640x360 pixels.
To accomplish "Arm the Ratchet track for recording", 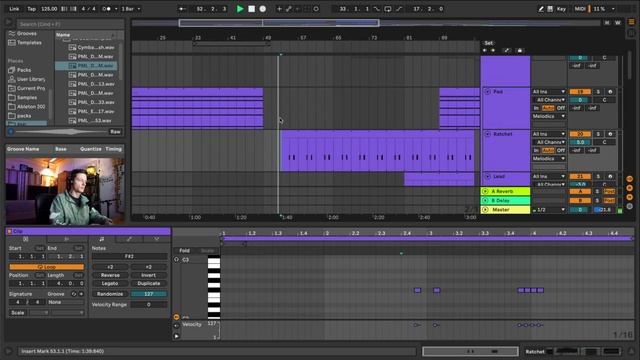I will pos(610,134).
